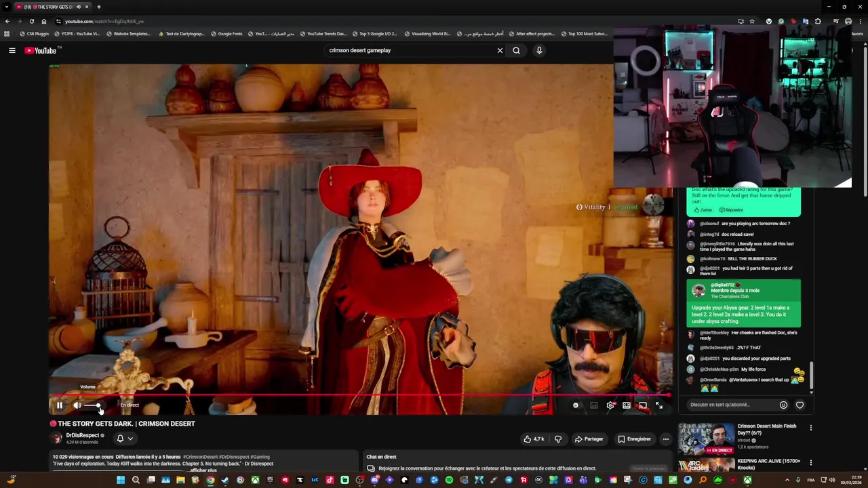
Task: Open the KEEPING ARC ALIVE video title
Action: [x=769, y=464]
